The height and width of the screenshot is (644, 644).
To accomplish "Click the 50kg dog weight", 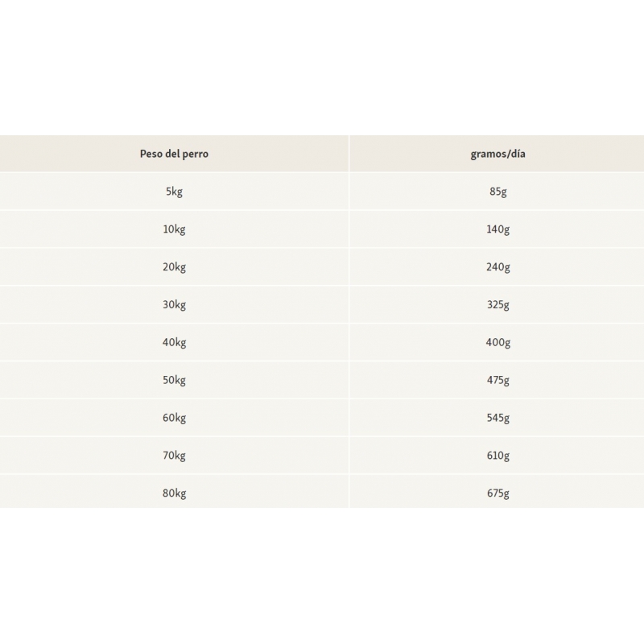I will pyautogui.click(x=174, y=381).
